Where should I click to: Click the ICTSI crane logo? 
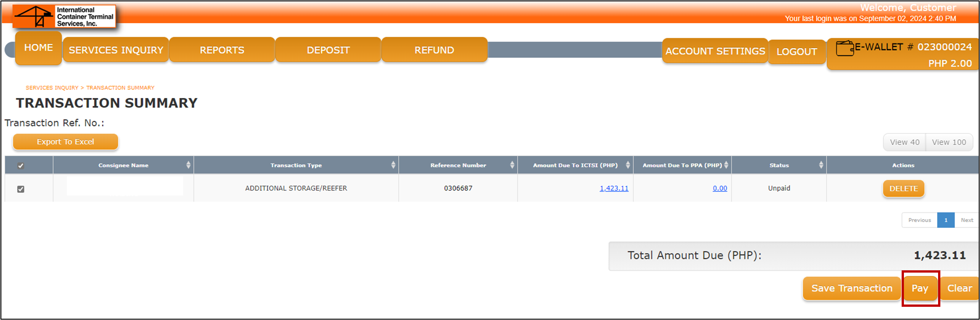point(34,17)
